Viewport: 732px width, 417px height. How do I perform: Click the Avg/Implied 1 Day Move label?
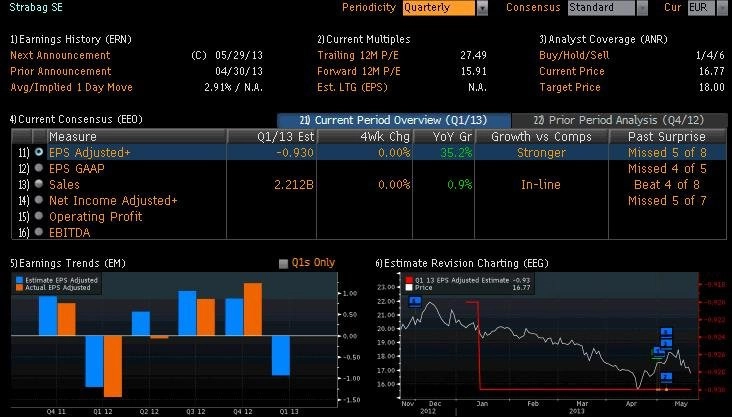71,87
